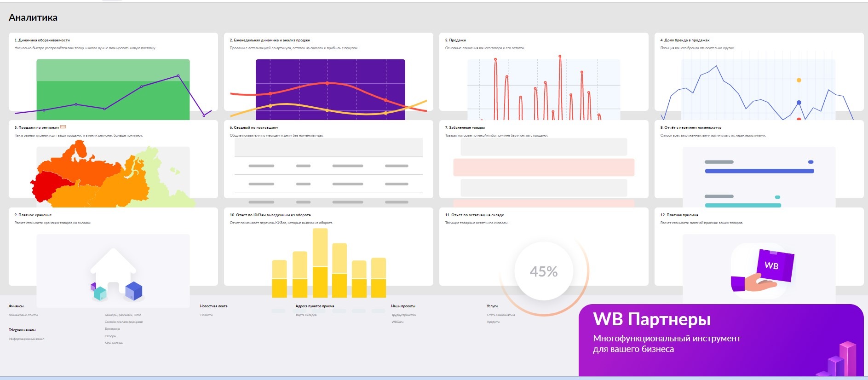
Task: Click the Наши проекты footer heading
Action: tap(403, 306)
